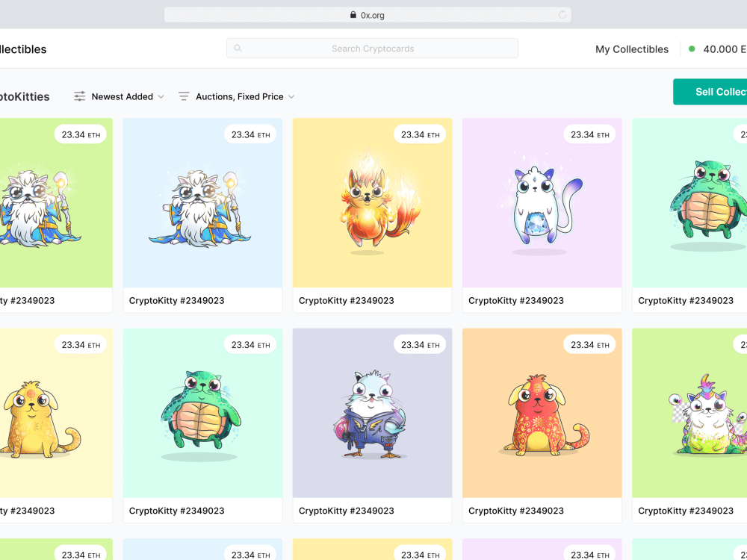Viewport: 747px width, 560px height.
Task: Click the green status dot beside the balance
Action: point(692,49)
